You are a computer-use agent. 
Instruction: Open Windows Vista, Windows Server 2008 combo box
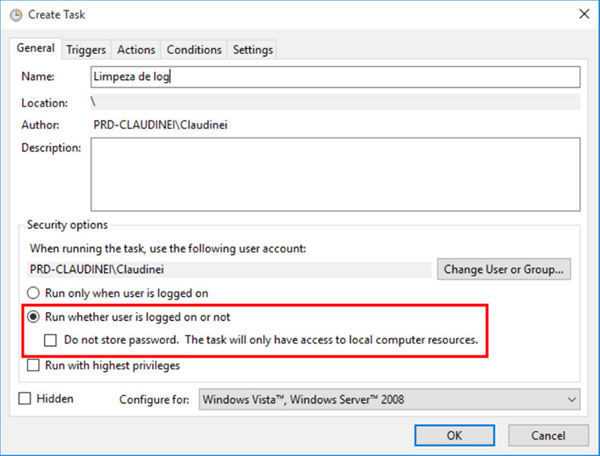click(390, 400)
